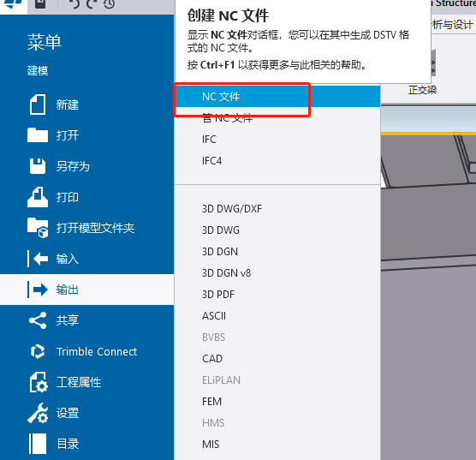Click the Share icon
476x460 pixels.
(x=38, y=320)
